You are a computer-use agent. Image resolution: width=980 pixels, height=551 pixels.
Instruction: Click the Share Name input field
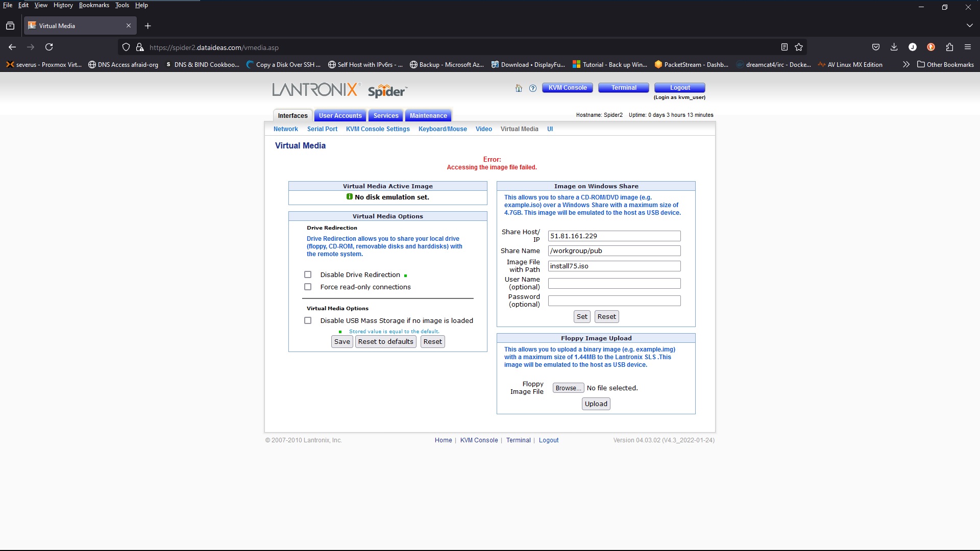tap(614, 251)
